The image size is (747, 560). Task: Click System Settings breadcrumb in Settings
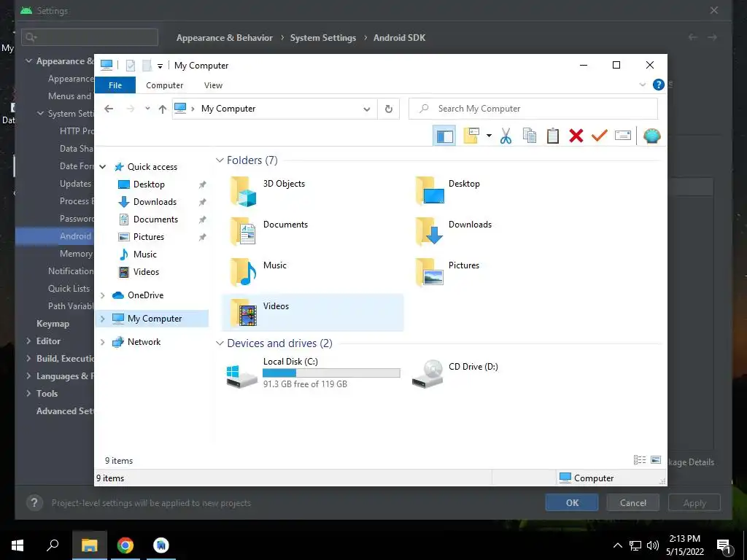[323, 38]
